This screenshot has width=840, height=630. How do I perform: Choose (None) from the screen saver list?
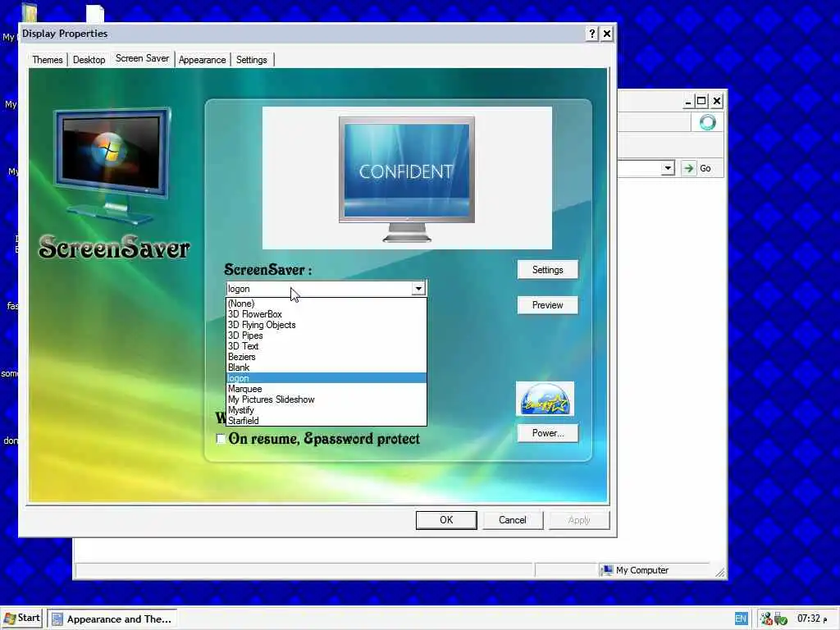pos(326,304)
